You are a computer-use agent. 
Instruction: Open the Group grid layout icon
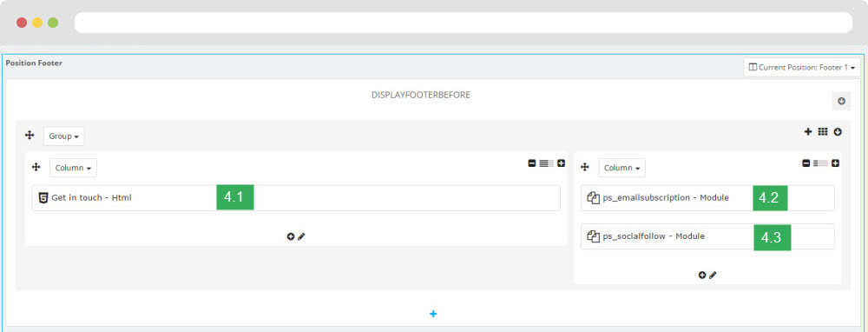(823, 131)
